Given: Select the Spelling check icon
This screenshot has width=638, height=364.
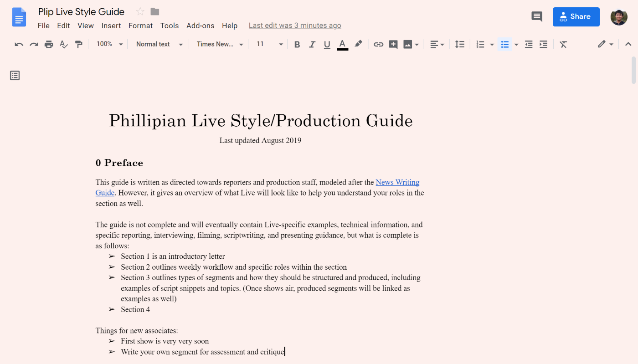Looking at the screenshot, I should [x=63, y=44].
